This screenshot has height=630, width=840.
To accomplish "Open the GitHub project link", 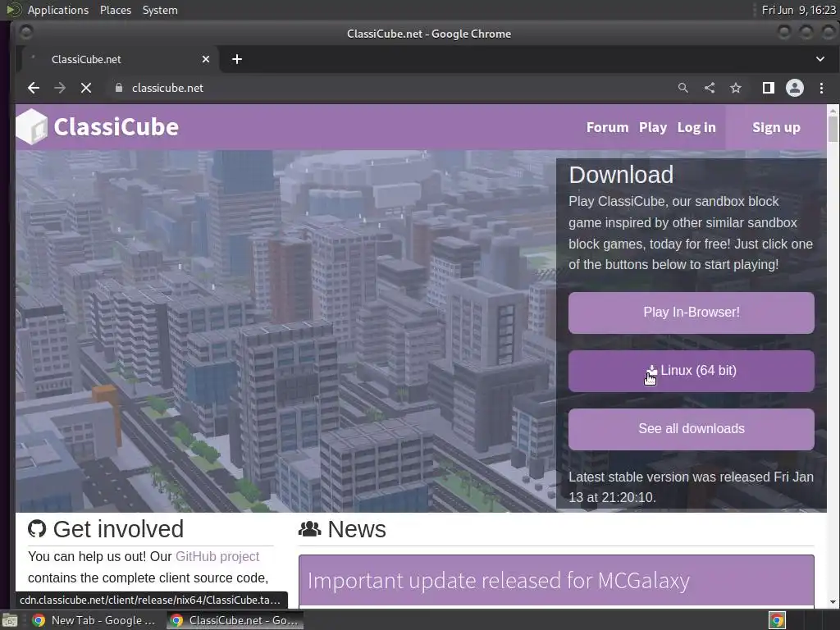I will pos(217,557).
